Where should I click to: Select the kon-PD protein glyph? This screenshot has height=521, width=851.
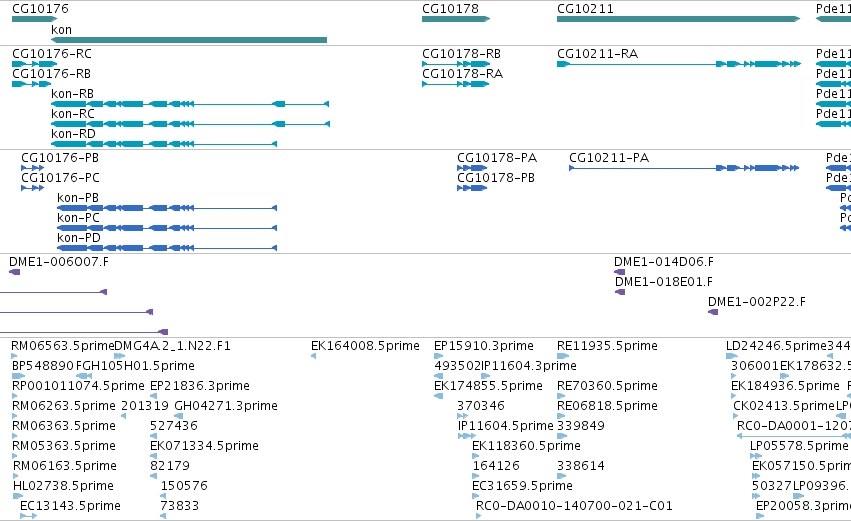(167, 248)
